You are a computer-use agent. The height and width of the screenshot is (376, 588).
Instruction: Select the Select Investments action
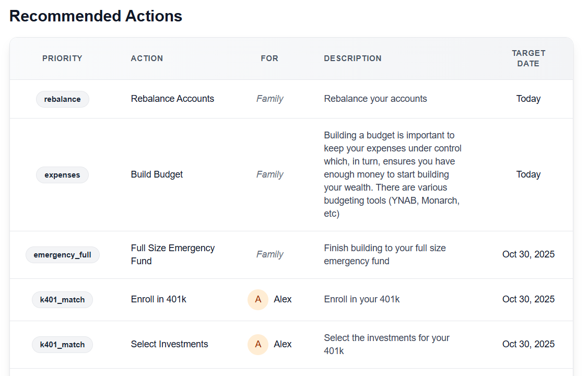coord(169,344)
